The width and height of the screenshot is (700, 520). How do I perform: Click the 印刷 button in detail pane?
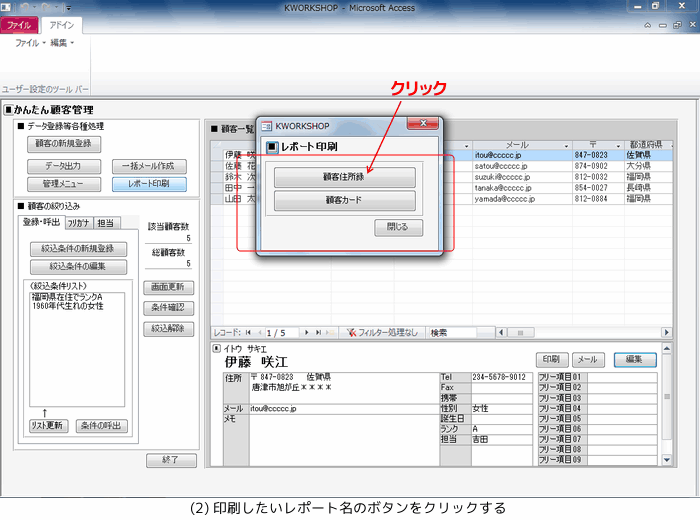552,359
